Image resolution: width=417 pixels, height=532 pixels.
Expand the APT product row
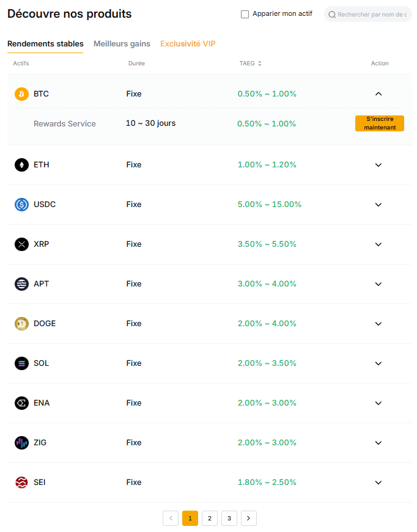(378, 284)
